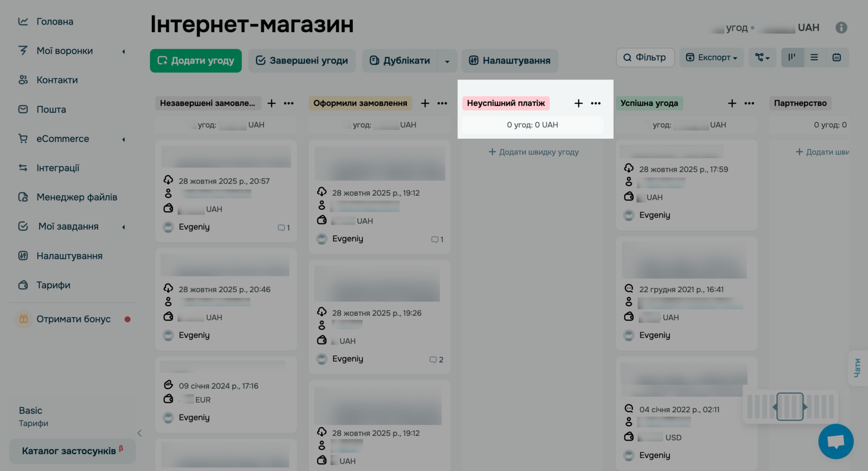The image size is (868, 471).
Task: Click the Оформили замовлення stage label
Action: point(360,103)
